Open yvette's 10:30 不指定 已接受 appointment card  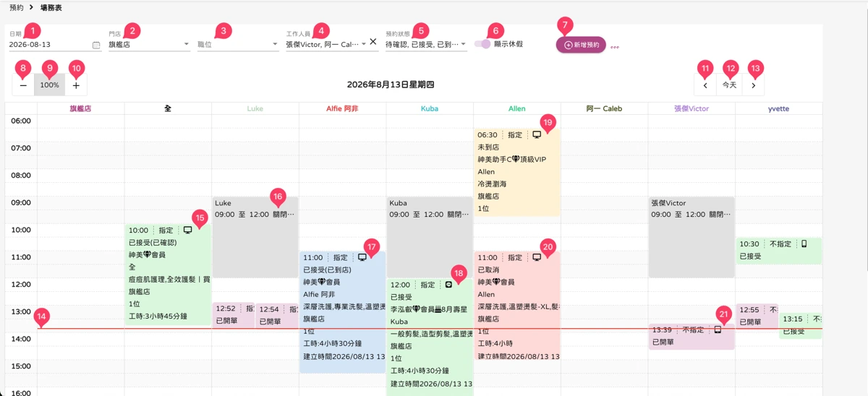(779, 251)
